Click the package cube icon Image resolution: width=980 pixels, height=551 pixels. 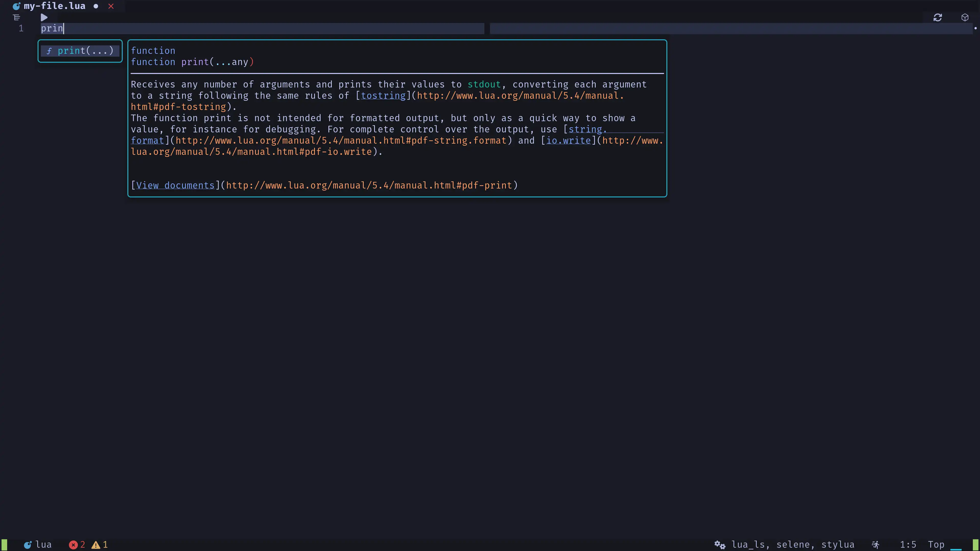pyautogui.click(x=965, y=18)
